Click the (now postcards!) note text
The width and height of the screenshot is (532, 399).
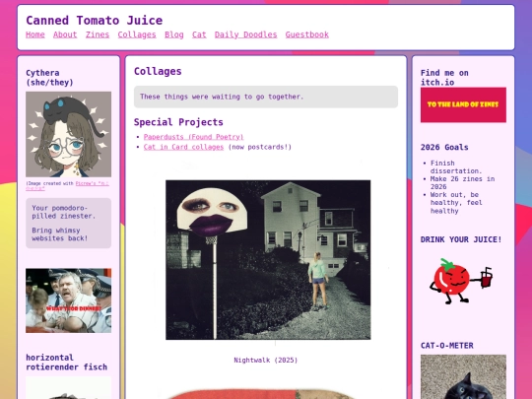260,147
